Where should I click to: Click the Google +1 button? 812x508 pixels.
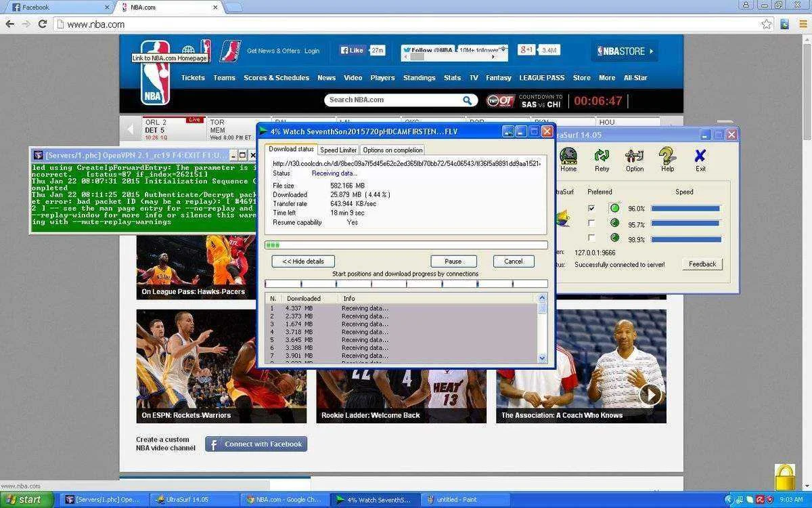527,49
